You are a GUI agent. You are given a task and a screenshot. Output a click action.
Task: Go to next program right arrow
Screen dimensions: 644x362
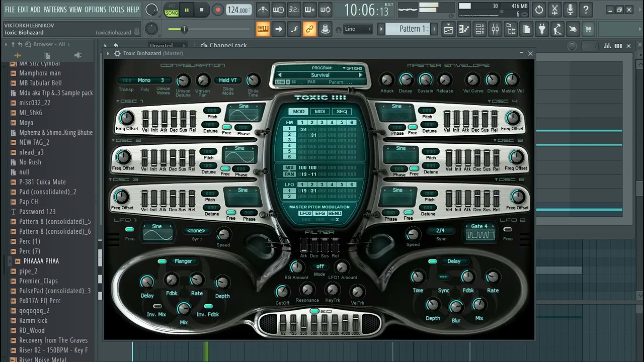click(360, 75)
